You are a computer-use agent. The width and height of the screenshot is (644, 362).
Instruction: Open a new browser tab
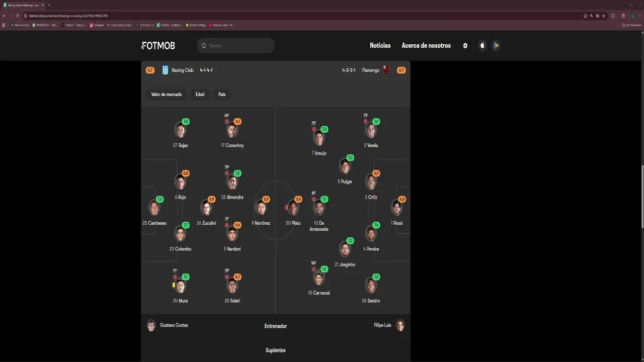pos(49,5)
